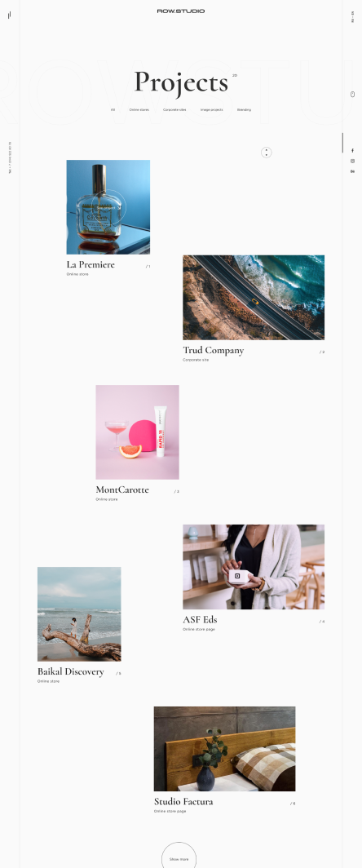Open the Trud Company aerial road thumbnail
Viewport: 362px width, 868px height.
254,297
